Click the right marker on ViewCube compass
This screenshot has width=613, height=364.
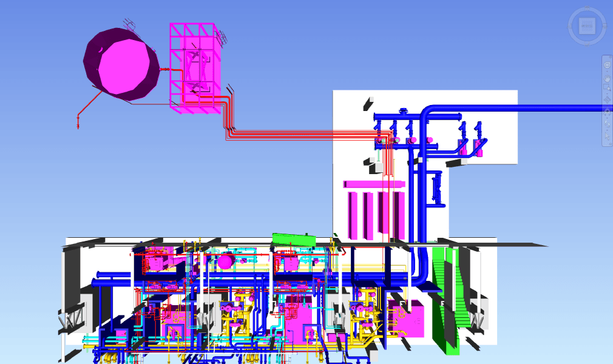(605, 25)
